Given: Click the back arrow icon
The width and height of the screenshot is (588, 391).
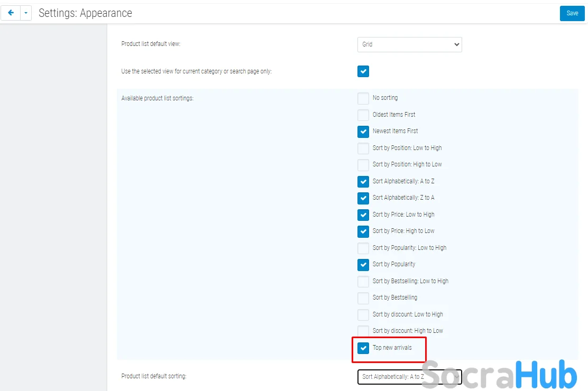Looking at the screenshot, I should pos(11,13).
